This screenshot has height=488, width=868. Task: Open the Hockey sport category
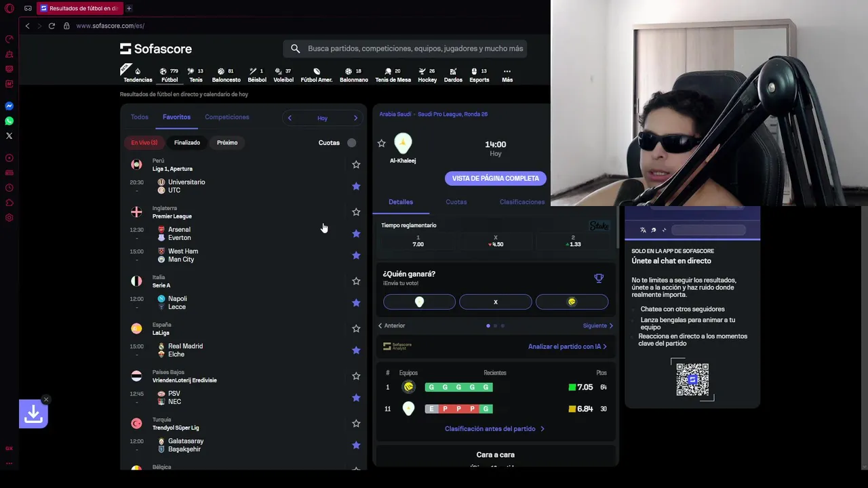pos(427,75)
